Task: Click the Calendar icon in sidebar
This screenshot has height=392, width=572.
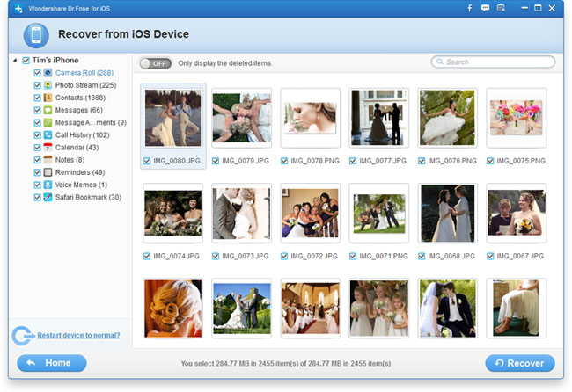Action: 48,148
